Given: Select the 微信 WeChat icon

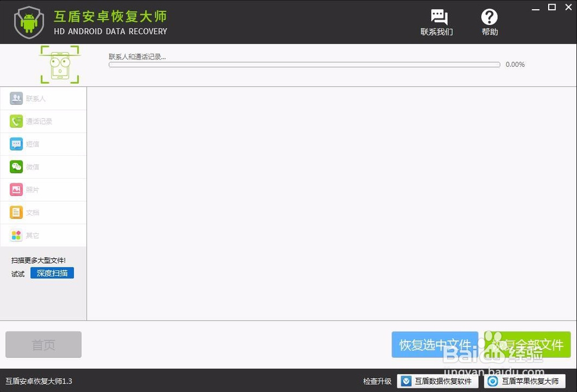Looking at the screenshot, I should click(16, 167).
